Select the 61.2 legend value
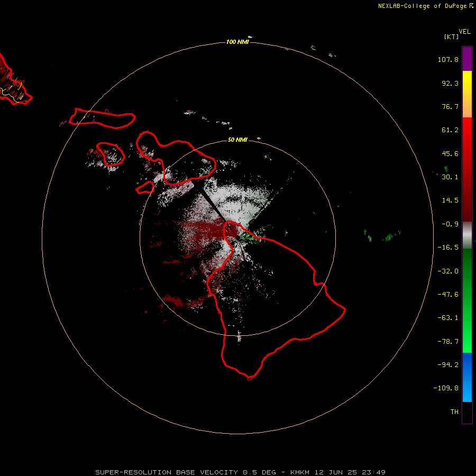This screenshot has width=476, height=476. [450, 130]
